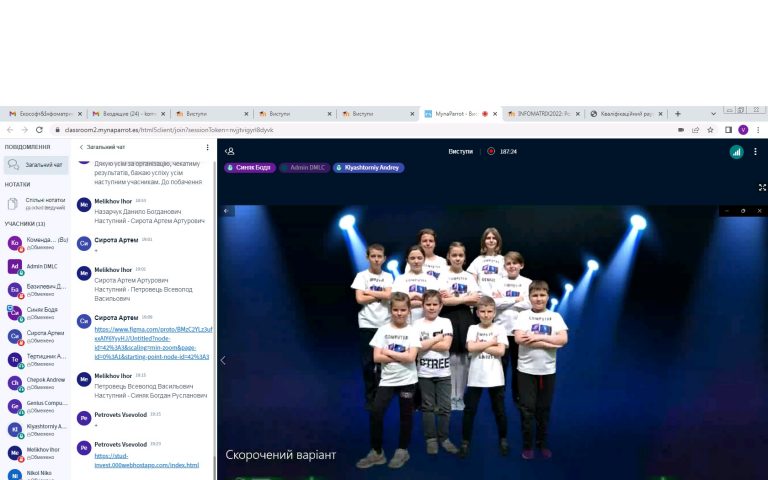Click the left arrow on shared screen
768x480 pixels.
(x=222, y=360)
